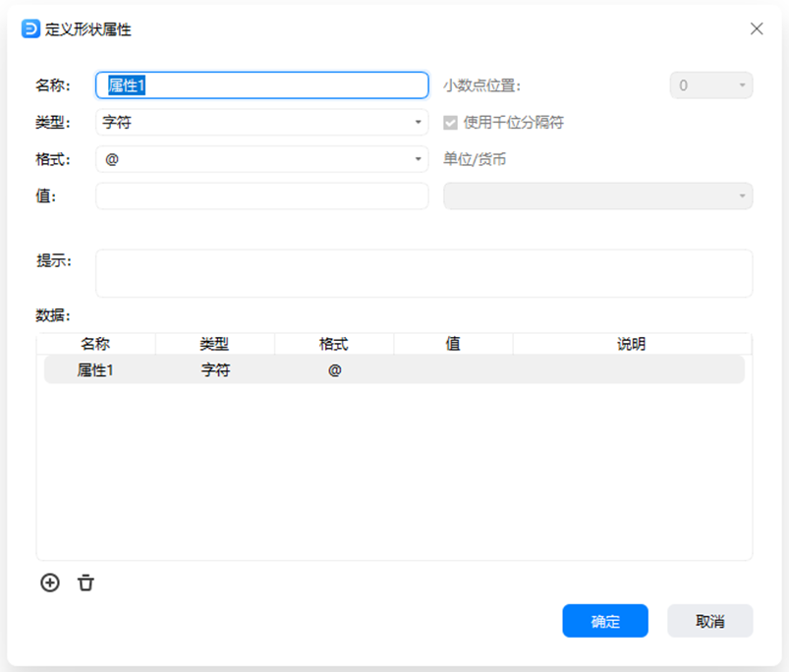Open the 类型 combo box showing 字符
Screen dimensions: 789x672
260,122
